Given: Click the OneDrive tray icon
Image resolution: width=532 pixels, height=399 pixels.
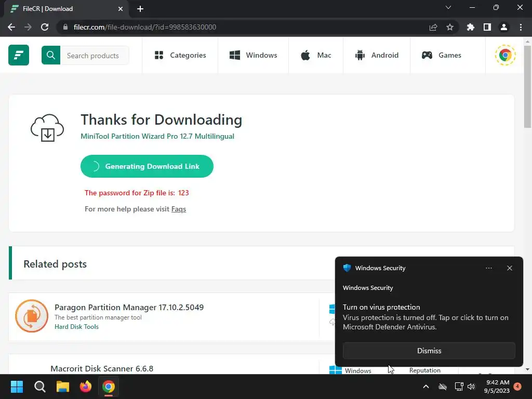Looking at the screenshot, I should click(x=443, y=387).
